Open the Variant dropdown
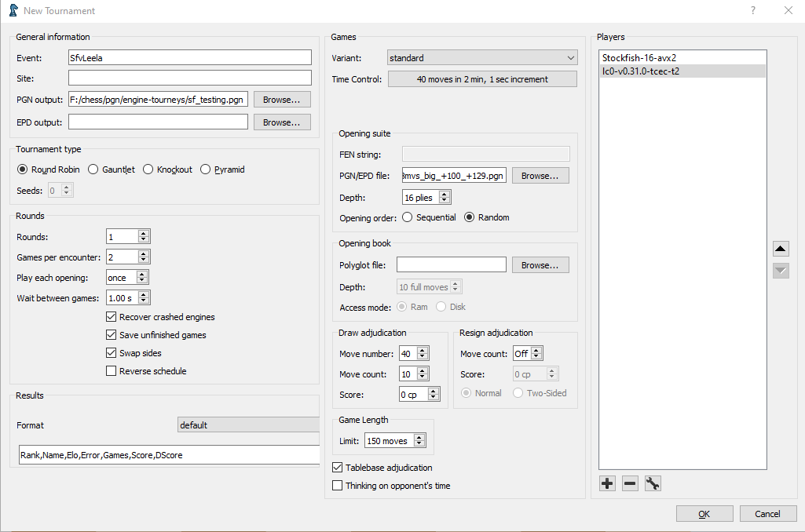Image resolution: width=805 pixels, height=532 pixels. pos(482,57)
